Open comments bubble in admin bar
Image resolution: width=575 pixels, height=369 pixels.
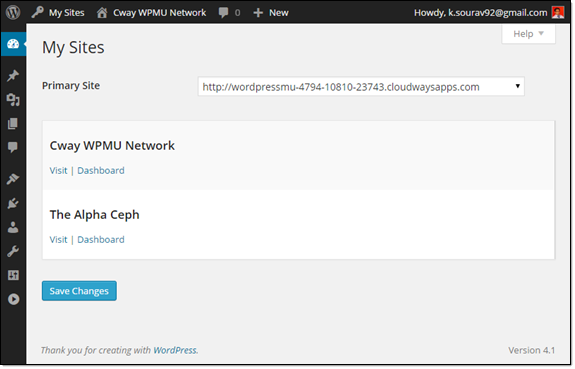point(230,12)
